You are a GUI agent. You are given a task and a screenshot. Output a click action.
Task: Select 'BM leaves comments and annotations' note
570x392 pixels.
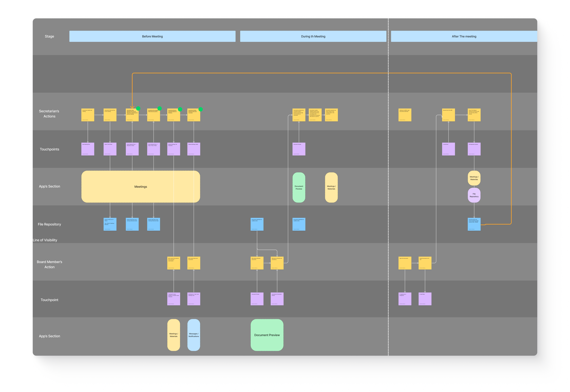click(x=277, y=263)
